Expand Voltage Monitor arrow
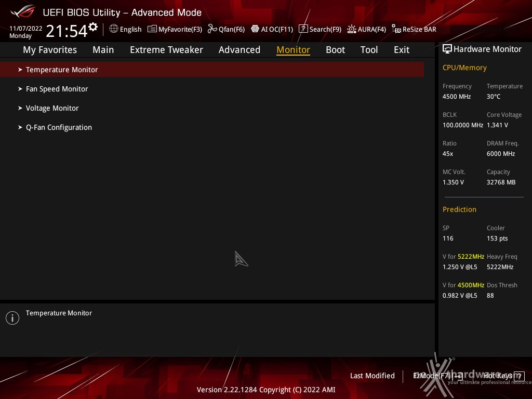The width and height of the screenshot is (532, 399). point(20,108)
